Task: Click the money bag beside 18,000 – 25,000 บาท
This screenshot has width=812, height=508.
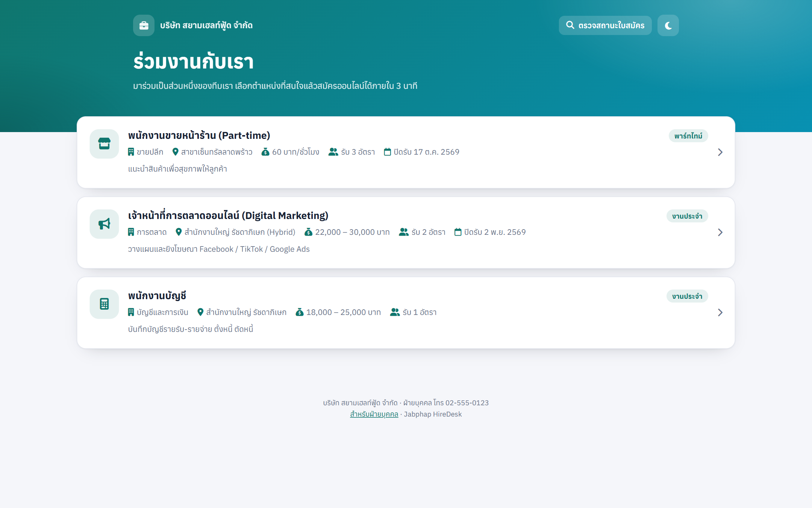Action: pos(300,312)
